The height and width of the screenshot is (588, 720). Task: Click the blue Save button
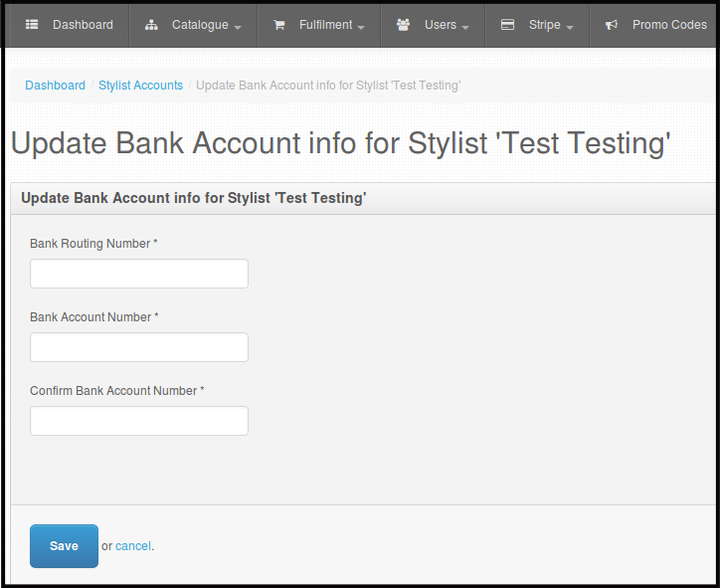coord(64,546)
